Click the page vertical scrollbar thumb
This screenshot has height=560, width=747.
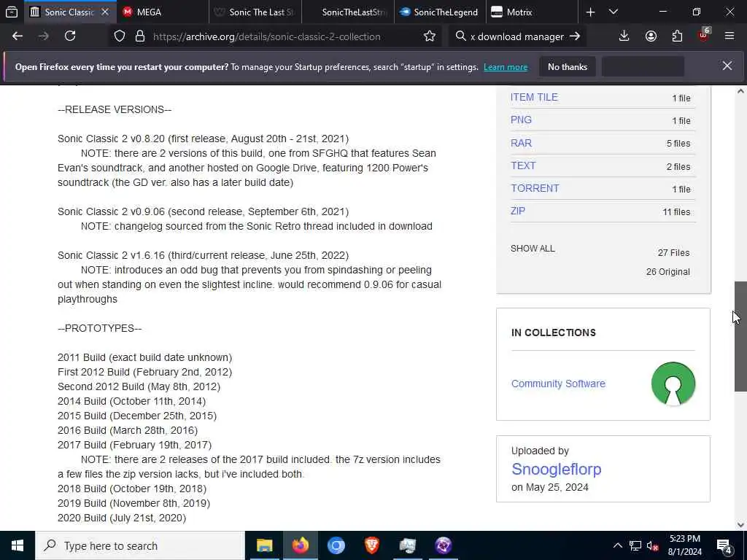[740, 336]
